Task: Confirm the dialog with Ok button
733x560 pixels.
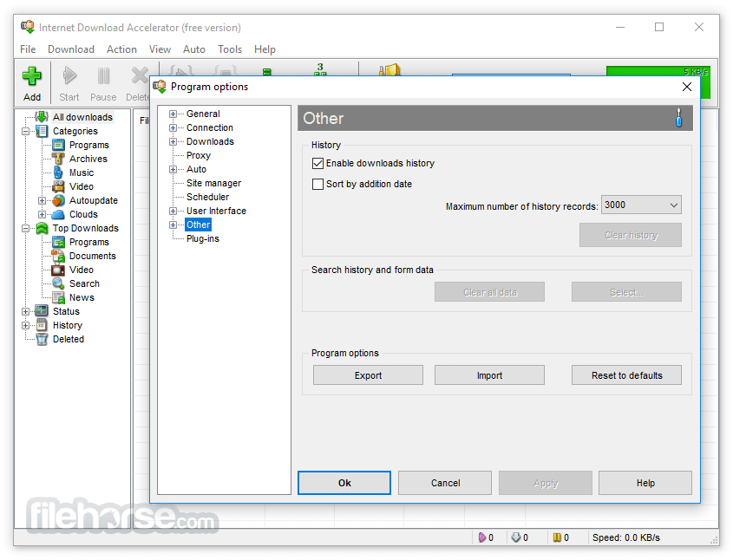Action: [344, 483]
